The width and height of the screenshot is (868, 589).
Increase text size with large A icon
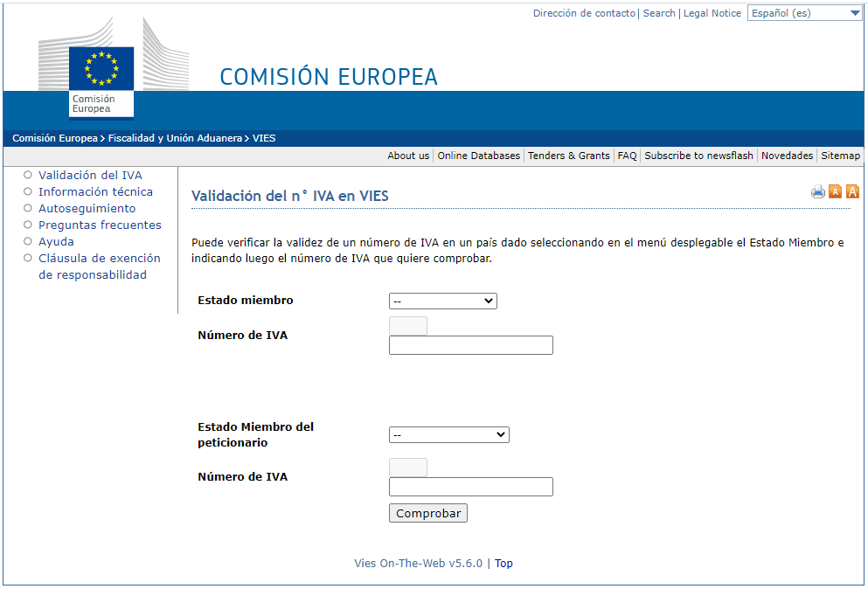point(852,191)
